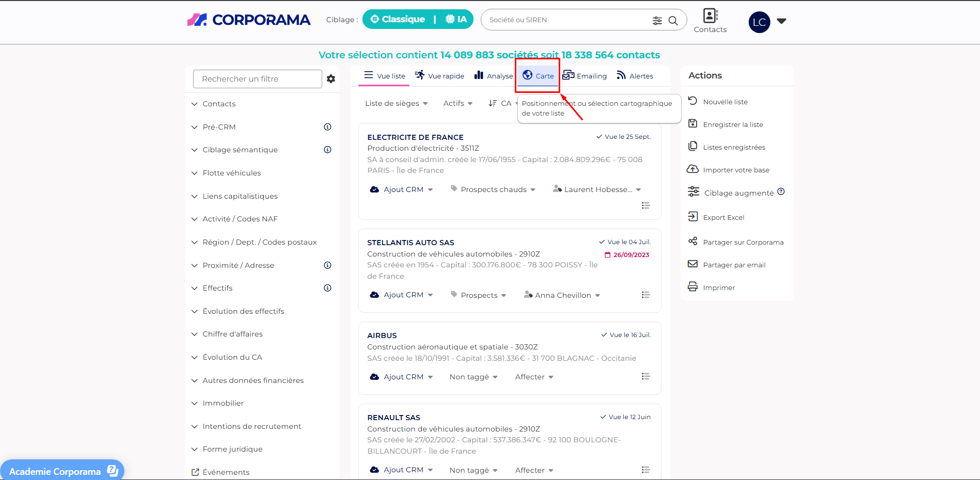This screenshot has width=980, height=480.
Task: Open Academie Corporama help button
Action: (62, 471)
